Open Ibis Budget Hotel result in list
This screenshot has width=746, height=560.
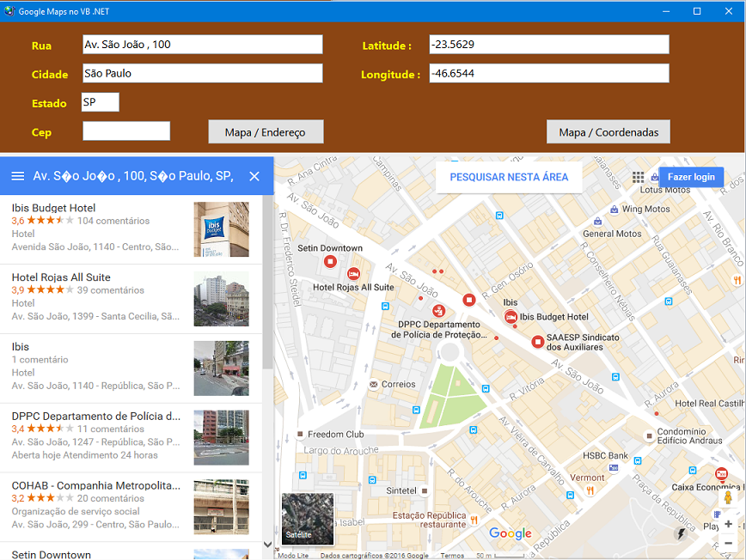pyautogui.click(x=131, y=229)
